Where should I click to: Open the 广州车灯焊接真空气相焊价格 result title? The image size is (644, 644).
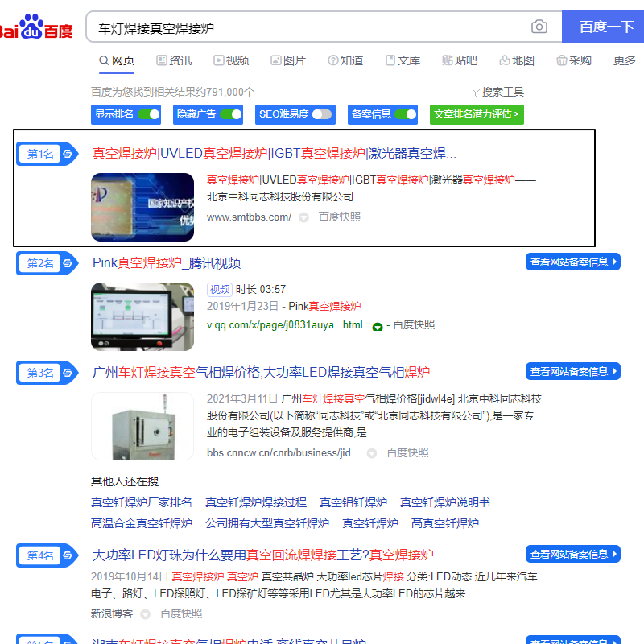(261, 373)
